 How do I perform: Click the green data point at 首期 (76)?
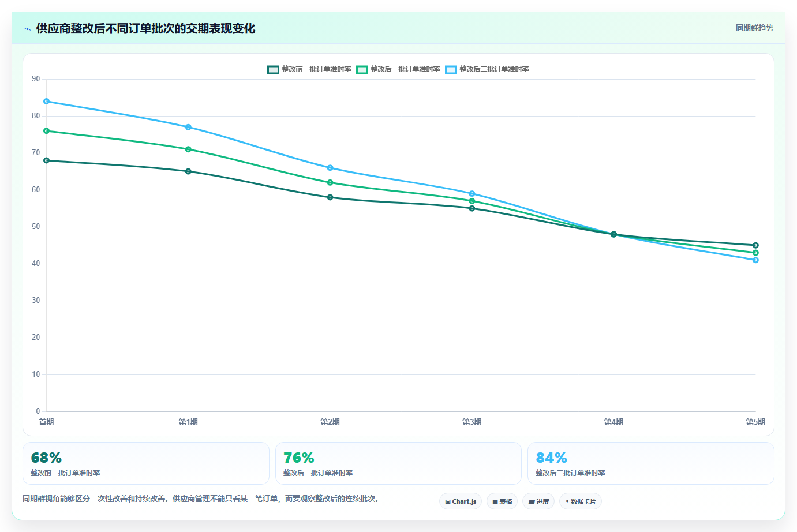(47, 131)
